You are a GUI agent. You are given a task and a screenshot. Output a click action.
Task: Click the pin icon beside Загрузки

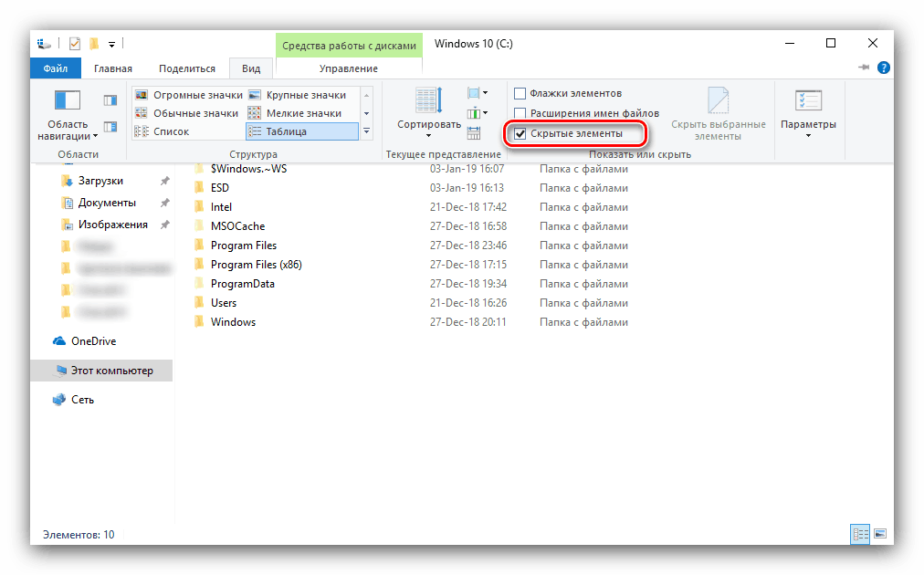(x=165, y=181)
